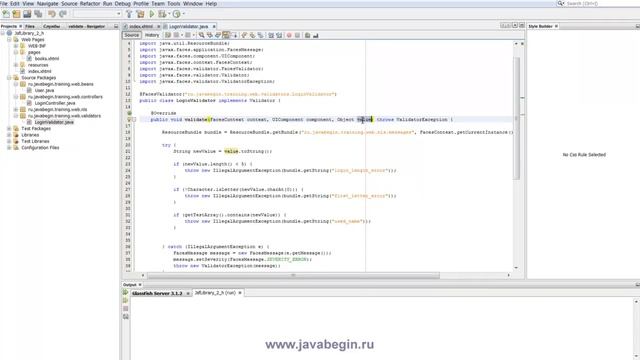Click the Find Selection magnifier icon in editor toolbar

coord(202,36)
